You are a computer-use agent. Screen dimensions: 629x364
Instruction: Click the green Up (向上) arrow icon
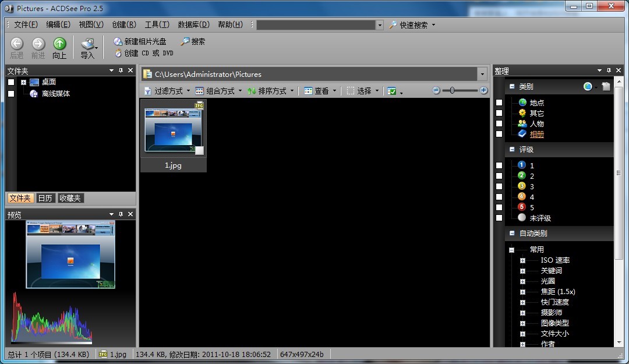[59, 44]
